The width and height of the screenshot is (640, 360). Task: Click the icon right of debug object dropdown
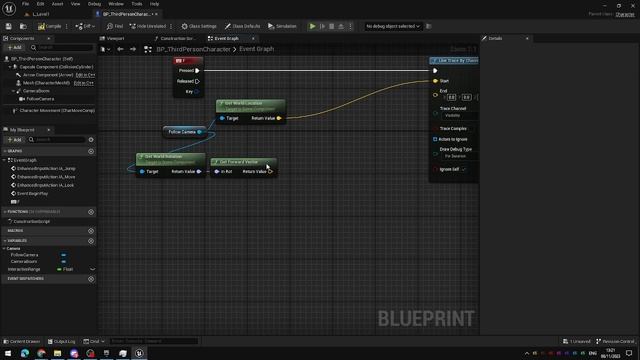(x=429, y=26)
